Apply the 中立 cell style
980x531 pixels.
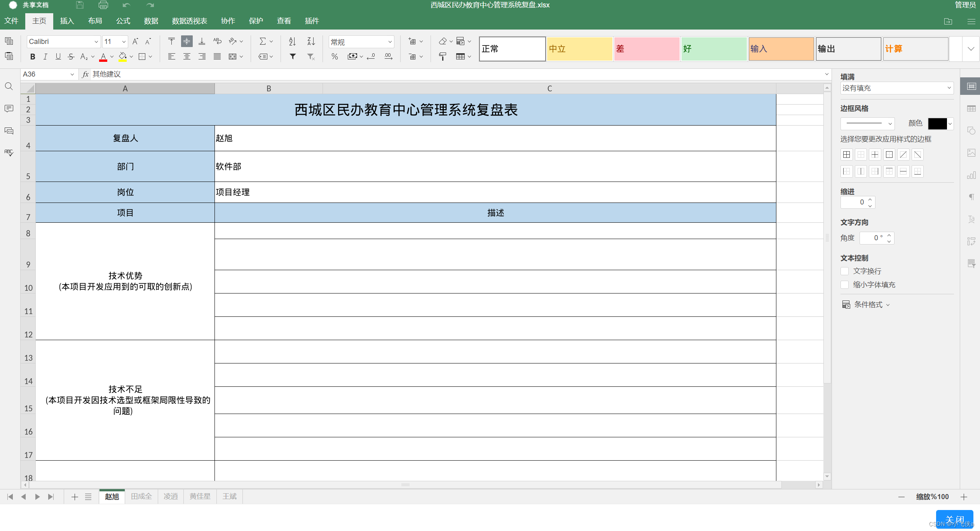tap(579, 49)
